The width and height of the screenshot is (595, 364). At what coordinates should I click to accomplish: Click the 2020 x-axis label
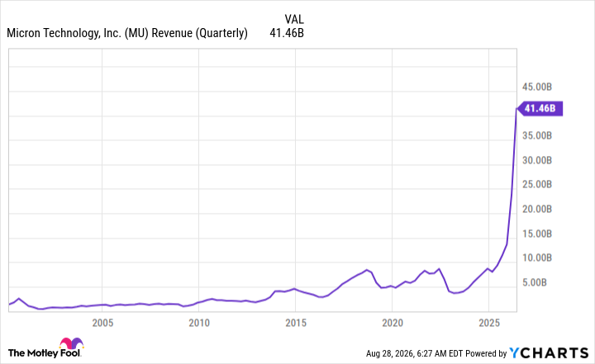coord(393,323)
